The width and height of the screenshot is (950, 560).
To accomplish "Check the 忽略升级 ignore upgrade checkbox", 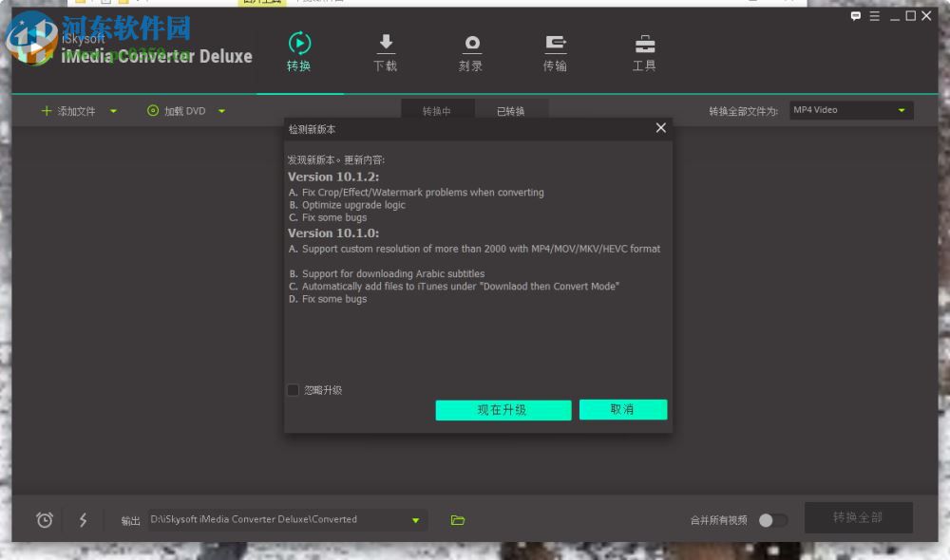I will pyautogui.click(x=293, y=389).
